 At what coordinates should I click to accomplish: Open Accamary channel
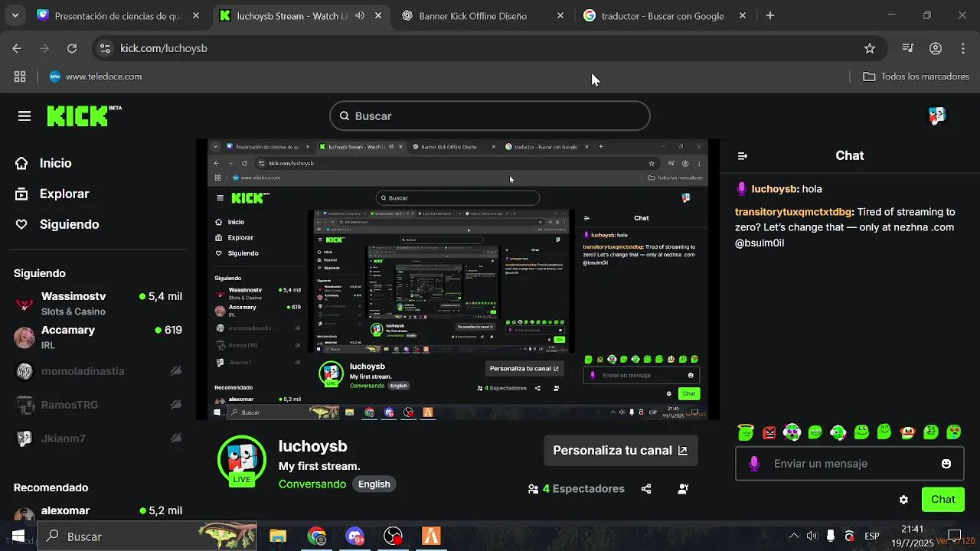[x=98, y=337]
